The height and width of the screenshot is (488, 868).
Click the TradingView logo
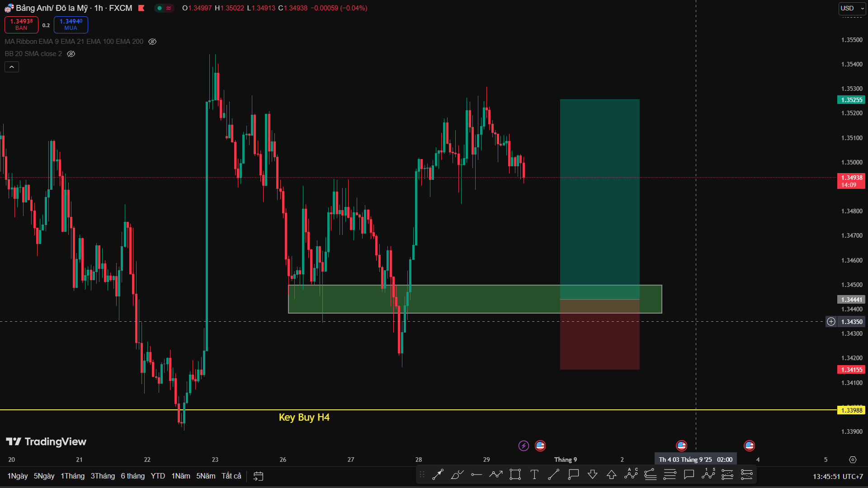click(46, 441)
